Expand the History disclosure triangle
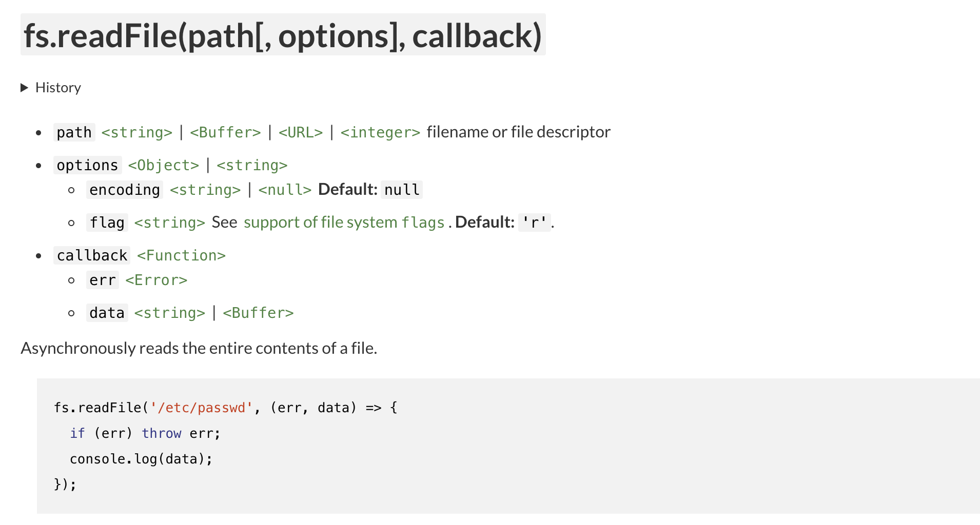This screenshot has width=980, height=525. (24, 88)
